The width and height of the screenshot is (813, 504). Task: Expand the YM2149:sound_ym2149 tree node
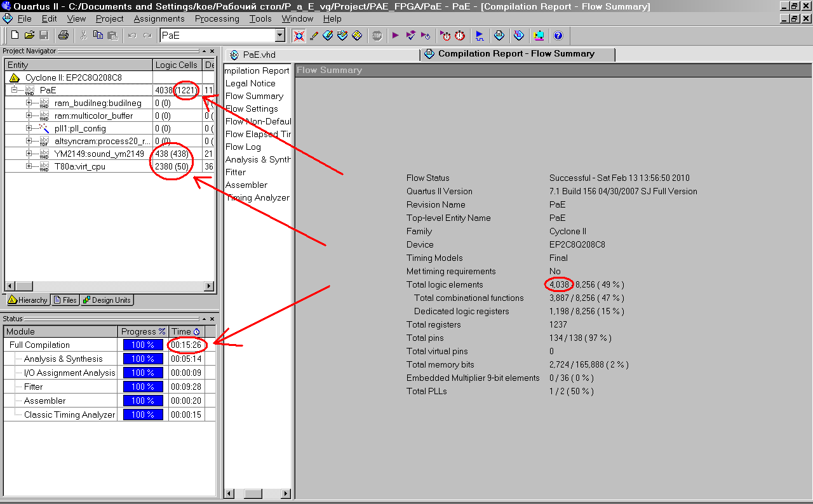coord(29,154)
